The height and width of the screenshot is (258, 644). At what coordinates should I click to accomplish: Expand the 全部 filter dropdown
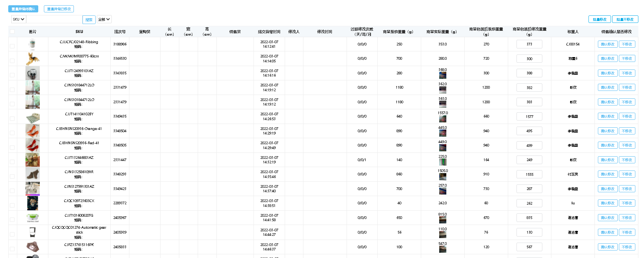click(104, 19)
